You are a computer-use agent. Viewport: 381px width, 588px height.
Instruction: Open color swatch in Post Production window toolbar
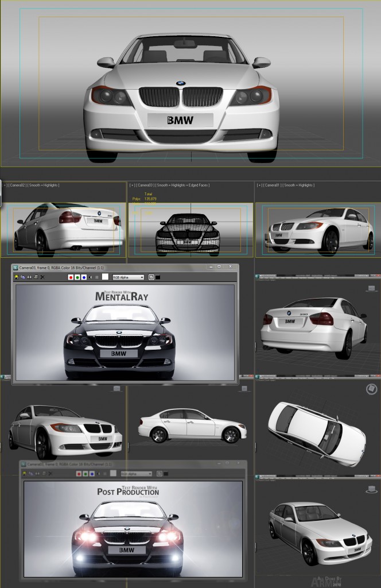113,473
